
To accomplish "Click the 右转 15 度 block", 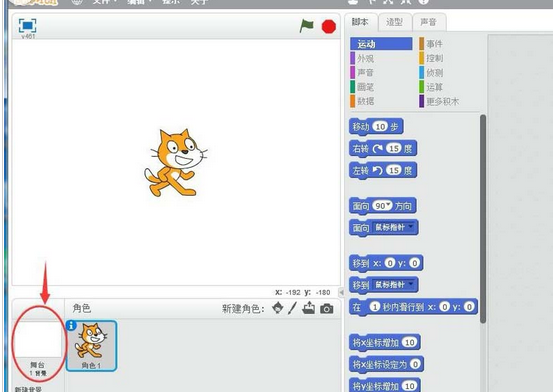I will 383,149.
